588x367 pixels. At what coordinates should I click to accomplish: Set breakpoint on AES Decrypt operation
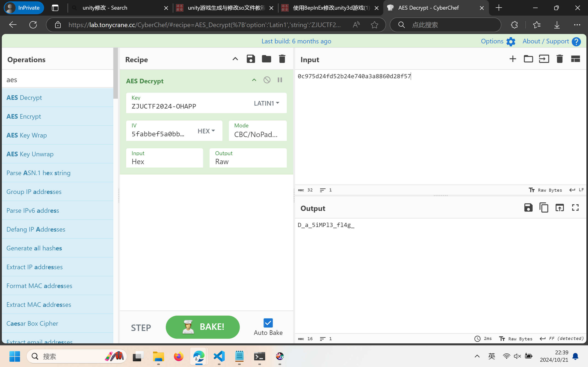(x=280, y=80)
